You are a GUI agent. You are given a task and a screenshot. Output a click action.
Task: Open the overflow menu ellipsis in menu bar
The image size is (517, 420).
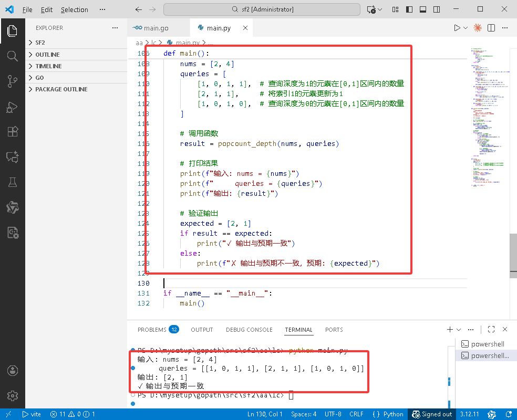[x=102, y=9]
